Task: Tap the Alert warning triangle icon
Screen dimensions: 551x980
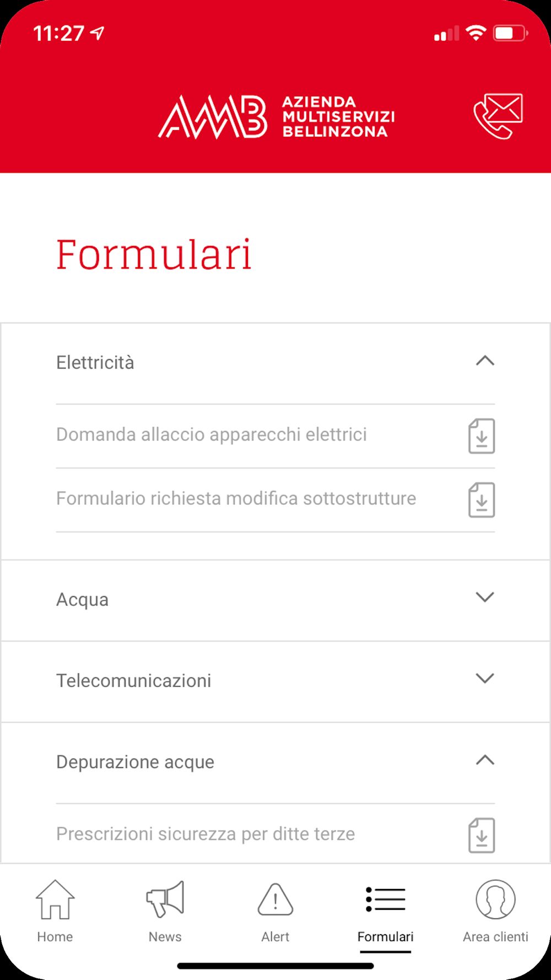Action: [275, 900]
